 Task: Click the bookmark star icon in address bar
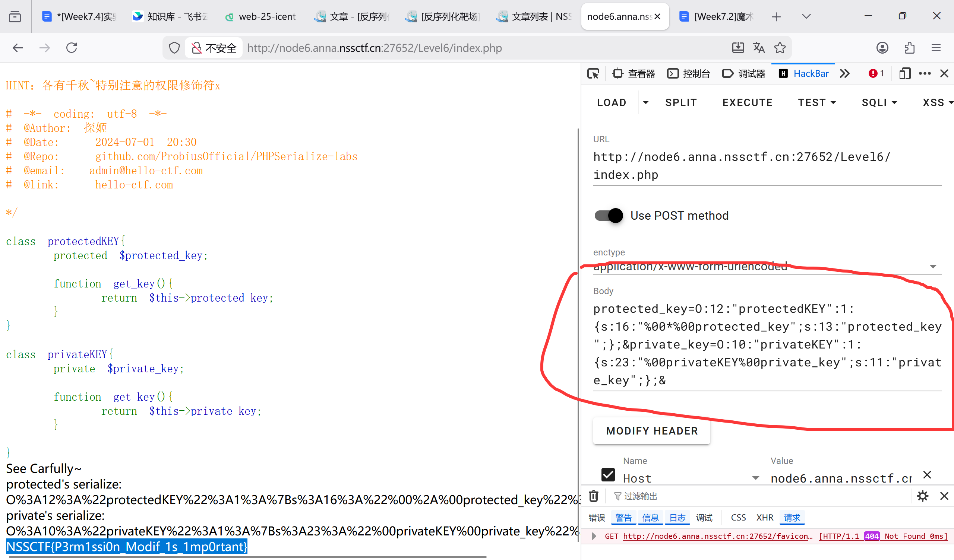point(780,48)
